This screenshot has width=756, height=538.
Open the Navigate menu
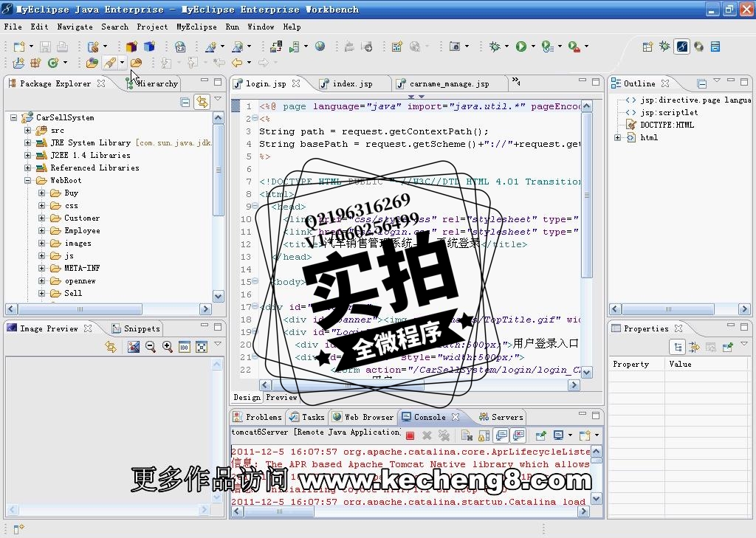(75, 27)
